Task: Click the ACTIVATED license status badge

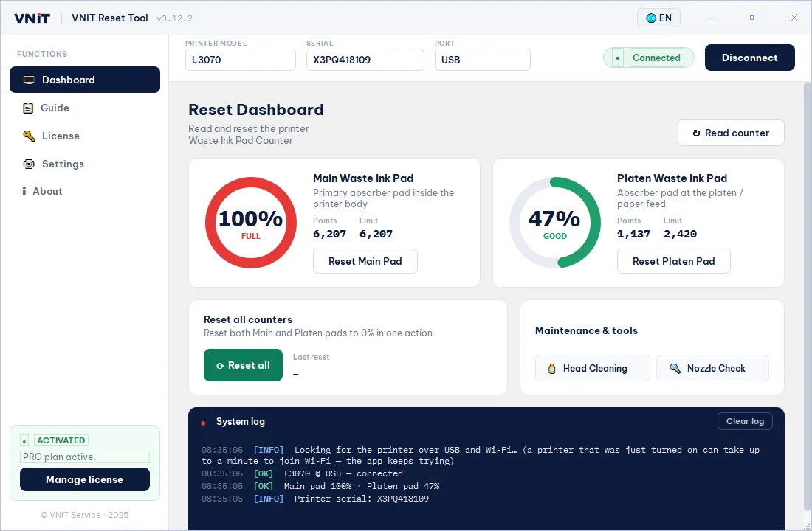Action: [x=54, y=440]
